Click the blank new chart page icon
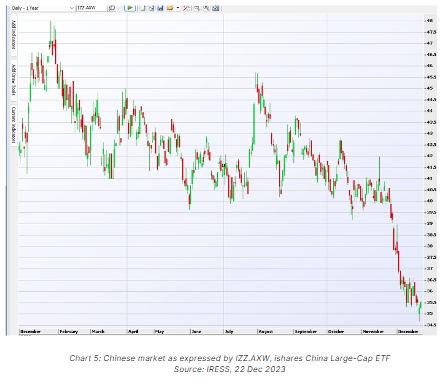Image resolution: width=444 pixels, height=384 pixels. 143,8
